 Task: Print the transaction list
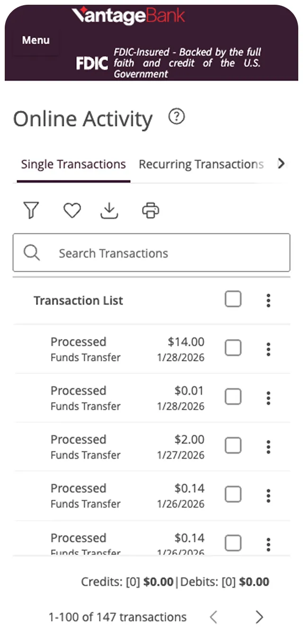tap(151, 210)
